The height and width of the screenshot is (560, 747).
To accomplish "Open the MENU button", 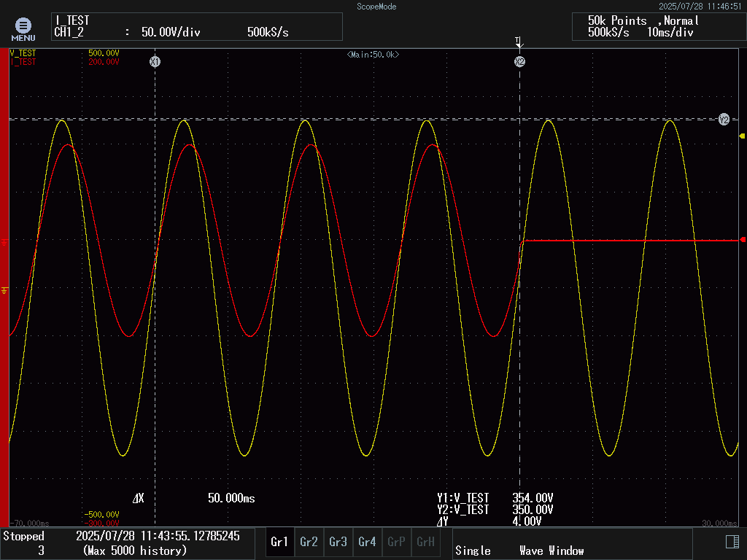I will point(23,28).
